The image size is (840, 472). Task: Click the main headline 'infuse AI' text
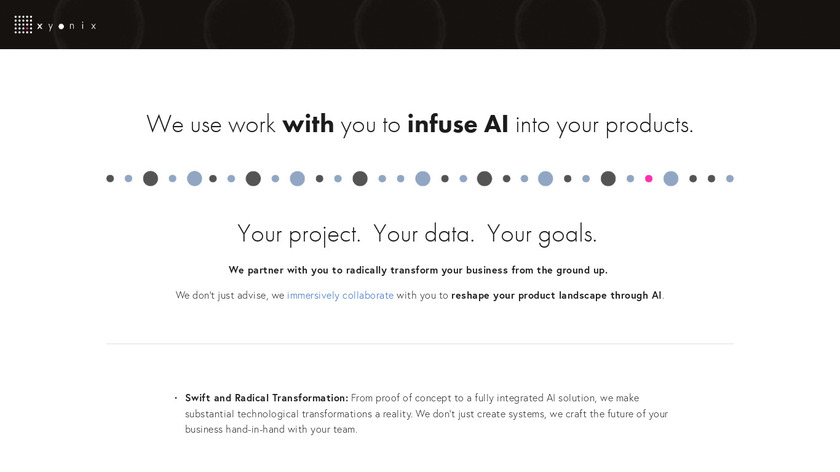coord(458,124)
